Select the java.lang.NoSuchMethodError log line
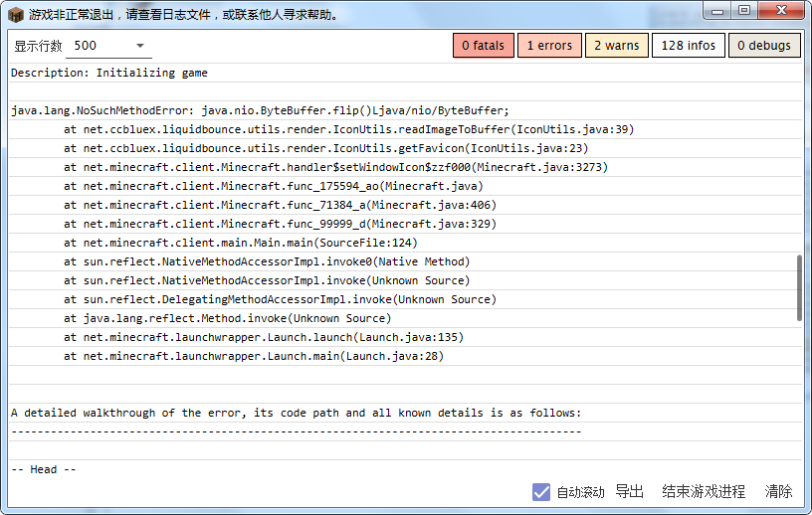Screen dimensions: 812x515 pos(260,110)
